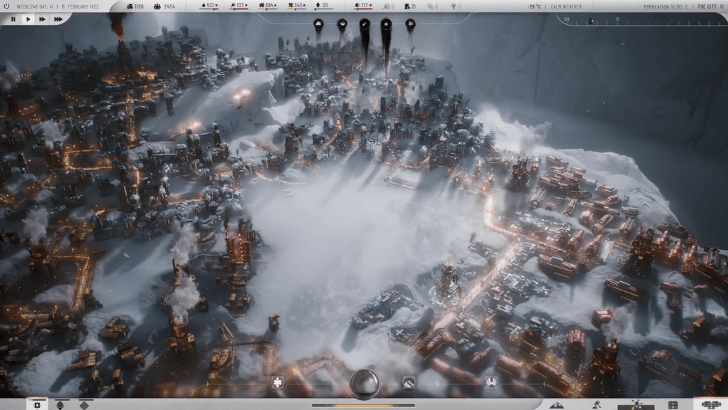Click the central glass orb

point(364,384)
